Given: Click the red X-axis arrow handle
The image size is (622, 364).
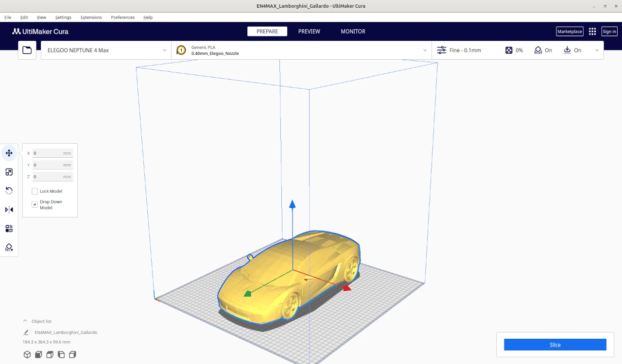Looking at the screenshot, I should click(x=346, y=288).
